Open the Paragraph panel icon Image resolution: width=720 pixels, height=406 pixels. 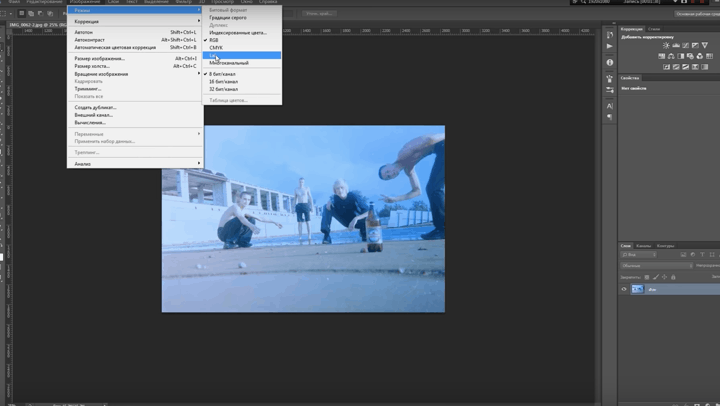click(x=609, y=117)
